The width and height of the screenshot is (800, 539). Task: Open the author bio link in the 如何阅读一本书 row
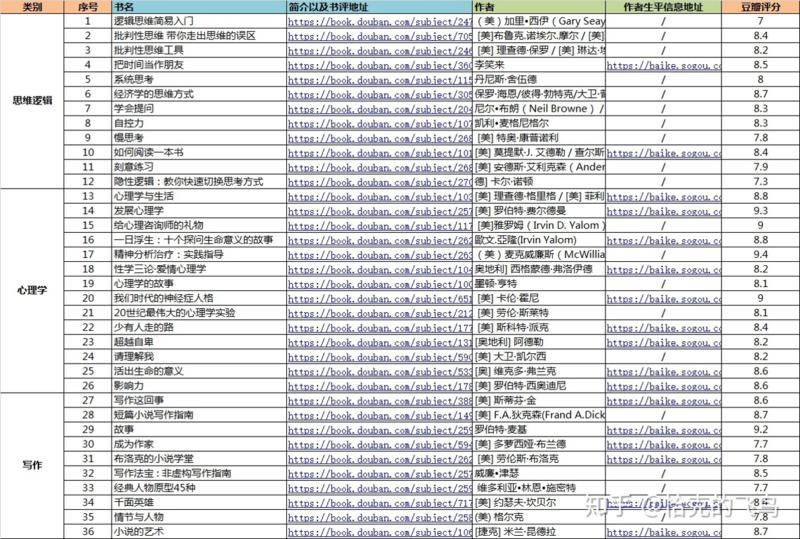point(664,153)
